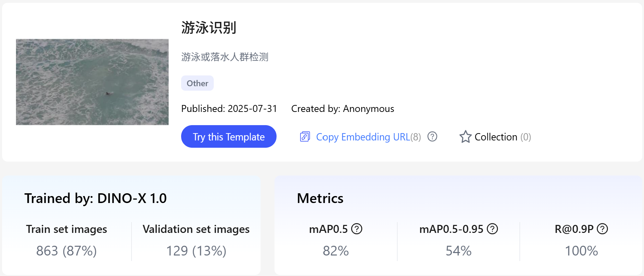Image resolution: width=644 pixels, height=276 pixels.
Task: Click the Trained by: DINO-X 1.0 heading
Action: coord(95,198)
